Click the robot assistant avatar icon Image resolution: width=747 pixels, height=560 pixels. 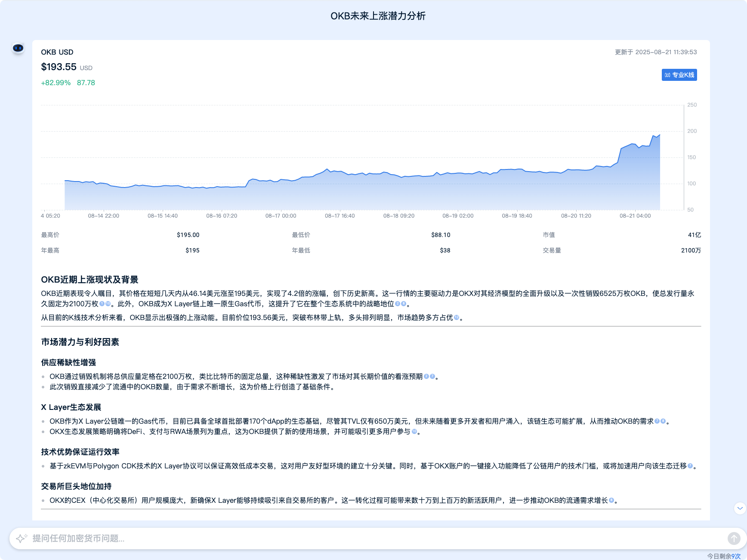pos(18,48)
